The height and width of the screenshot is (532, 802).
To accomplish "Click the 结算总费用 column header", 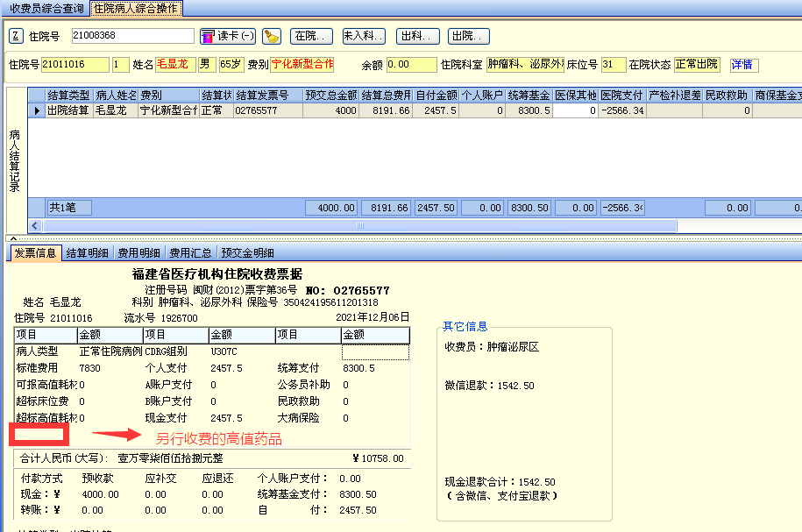I will [x=386, y=96].
